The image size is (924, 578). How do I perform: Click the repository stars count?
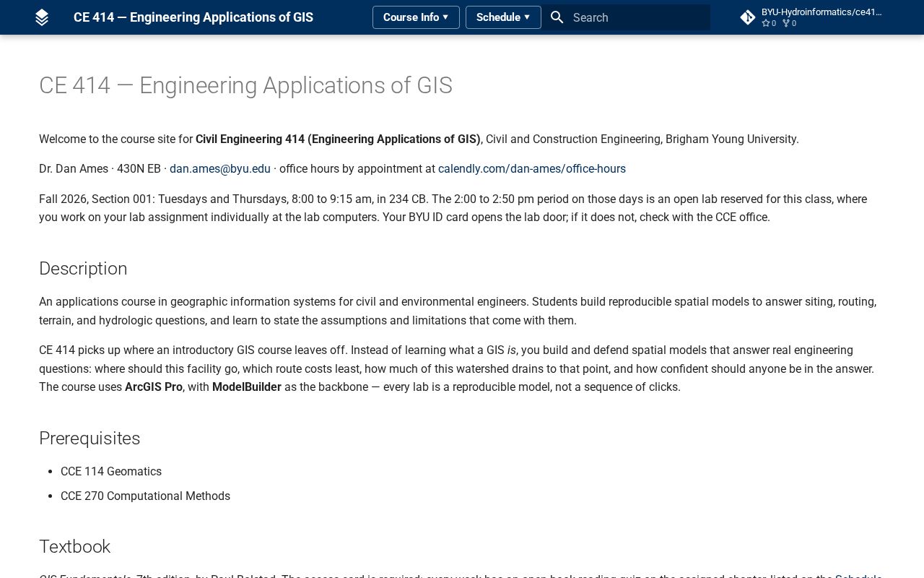coord(769,23)
